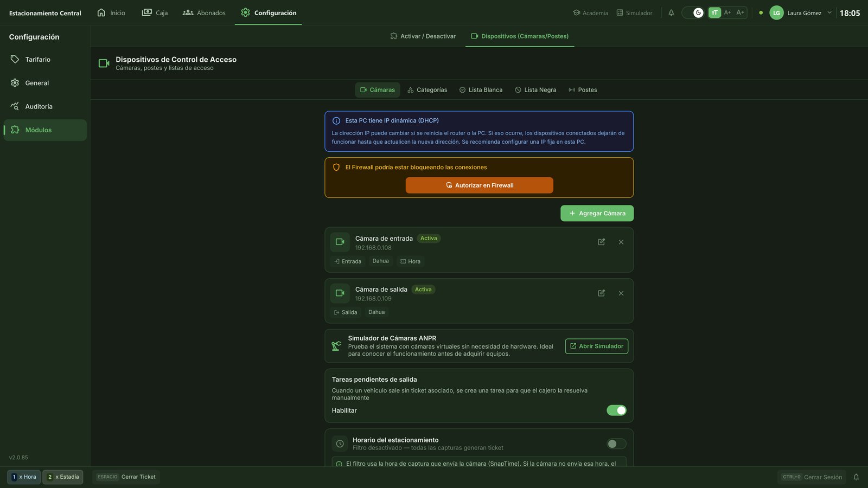
Task: Open the Categorías sub-tab
Action: pyautogui.click(x=427, y=90)
